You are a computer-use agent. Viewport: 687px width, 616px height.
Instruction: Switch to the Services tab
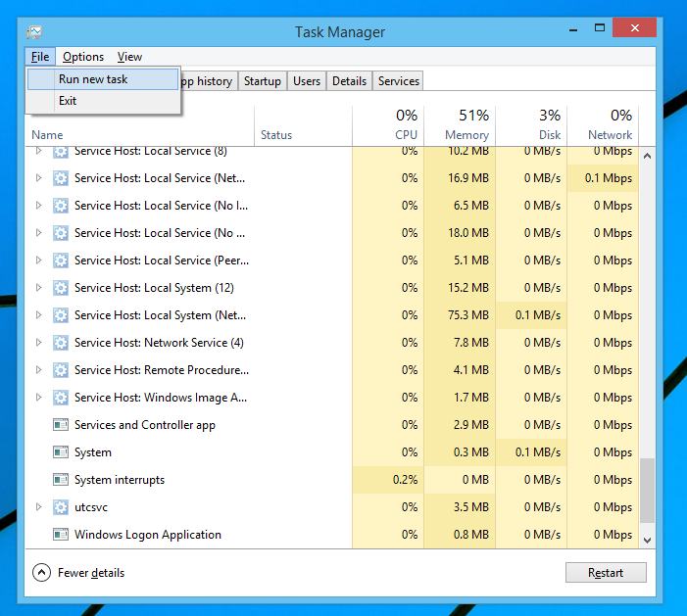pyautogui.click(x=399, y=81)
